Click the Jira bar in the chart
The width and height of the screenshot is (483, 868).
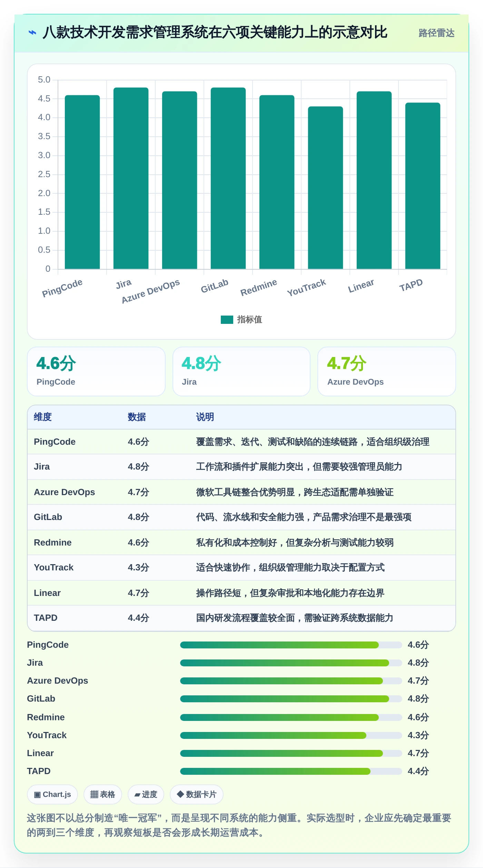point(131,178)
